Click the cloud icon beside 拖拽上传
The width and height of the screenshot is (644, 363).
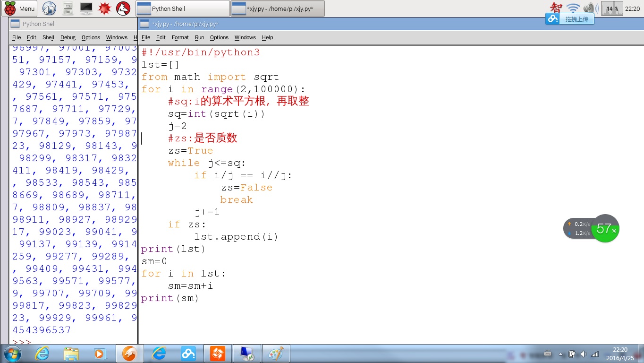click(552, 19)
